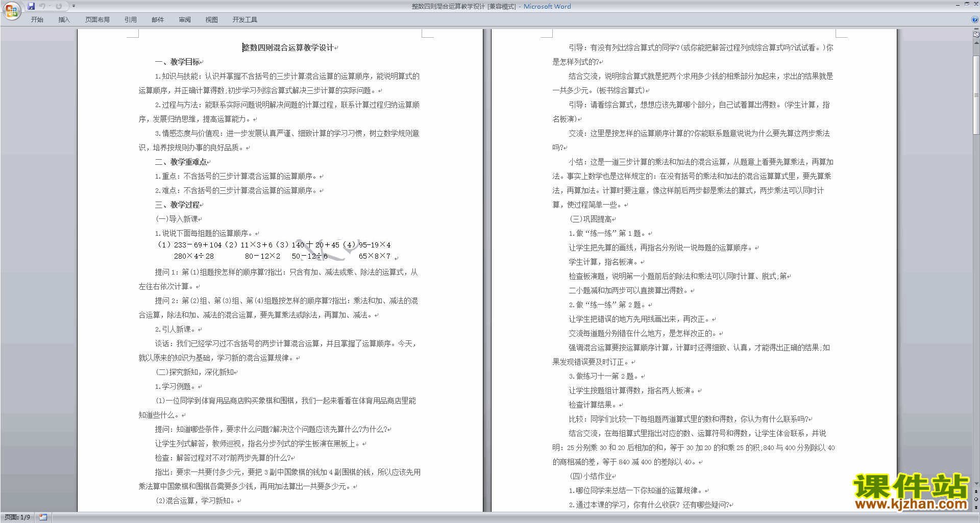Open the Select Browse Object round button

click(976, 500)
